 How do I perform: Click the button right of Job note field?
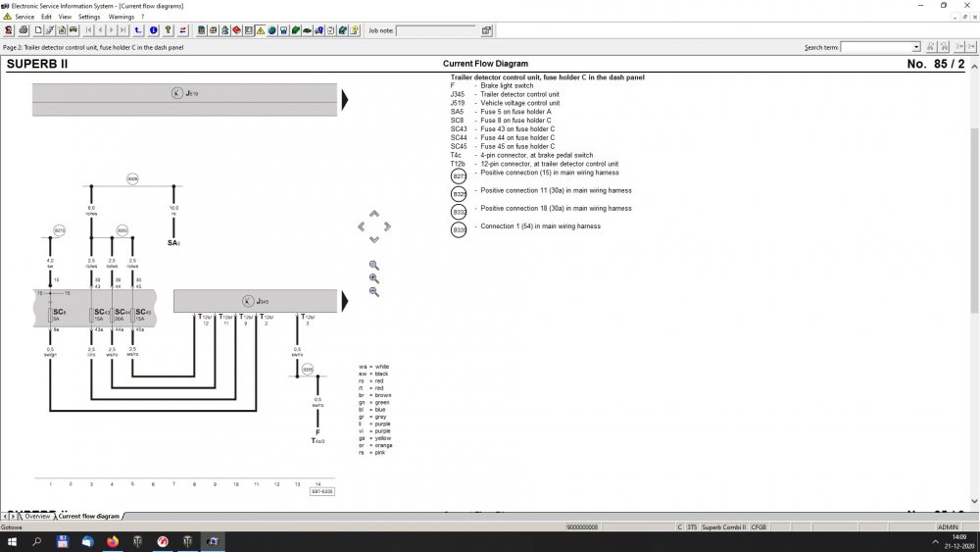click(486, 30)
